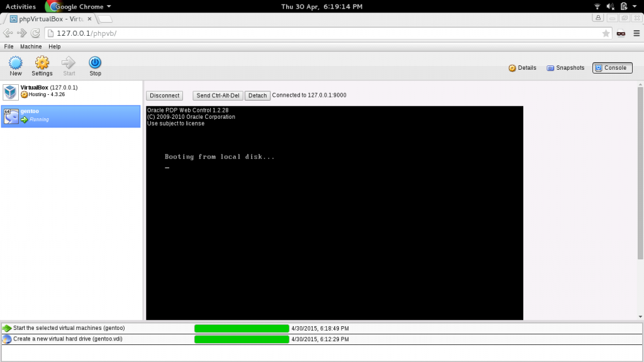Screen dimensions: 644x362
Task: Click Send Ctrl-Alt-Del button
Action: pyautogui.click(x=218, y=96)
